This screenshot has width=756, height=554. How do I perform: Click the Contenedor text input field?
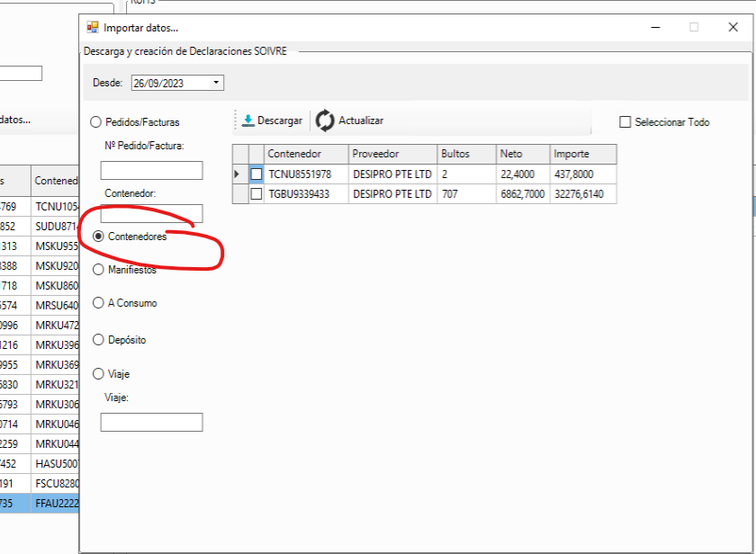tap(151, 212)
